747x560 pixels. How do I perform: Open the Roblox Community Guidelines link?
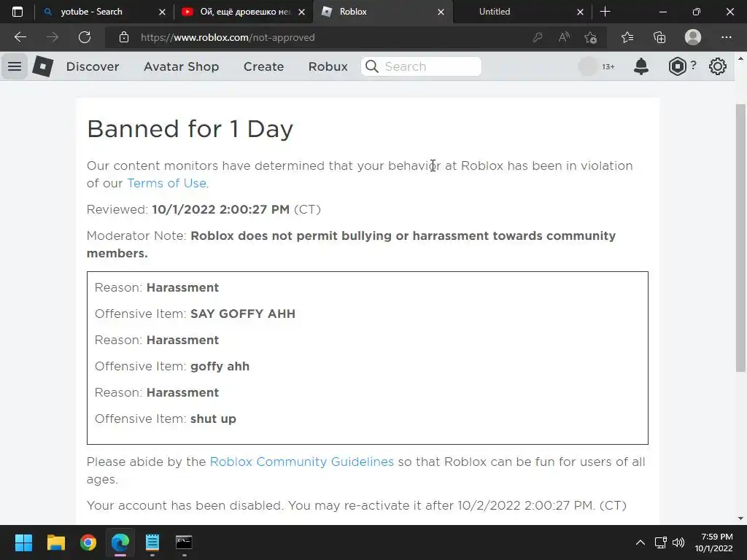[301, 462]
